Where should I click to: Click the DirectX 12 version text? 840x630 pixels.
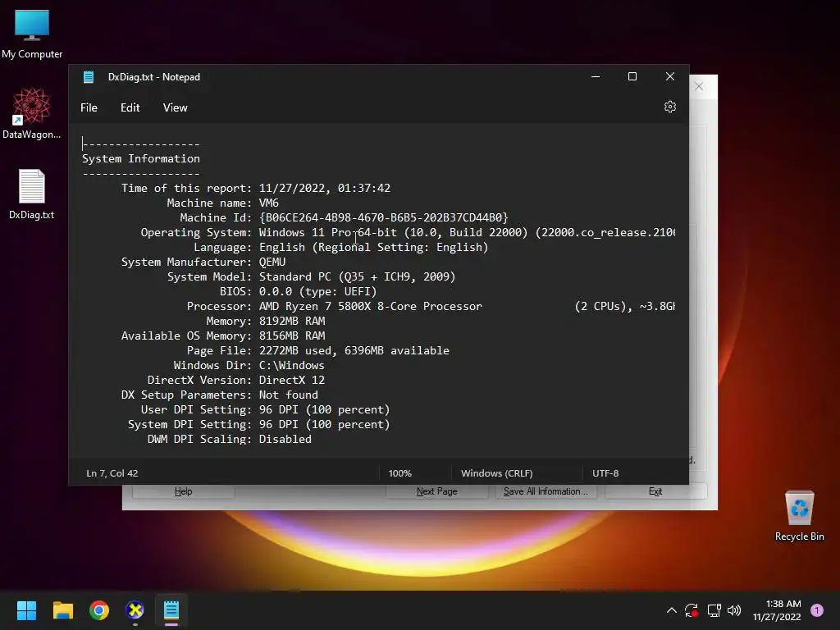[x=292, y=380]
